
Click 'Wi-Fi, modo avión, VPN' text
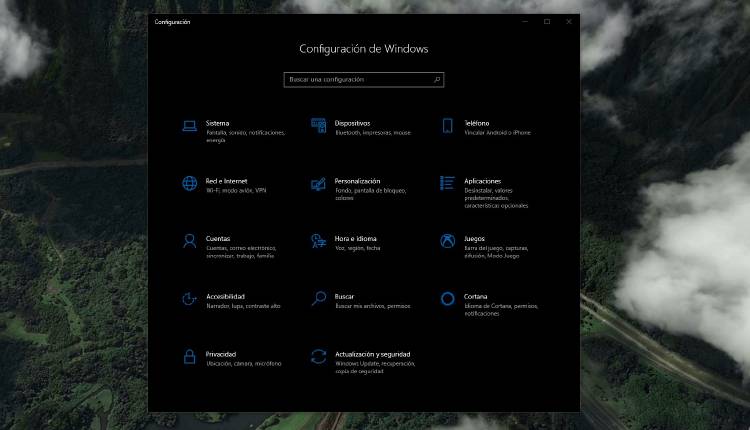[x=236, y=190]
